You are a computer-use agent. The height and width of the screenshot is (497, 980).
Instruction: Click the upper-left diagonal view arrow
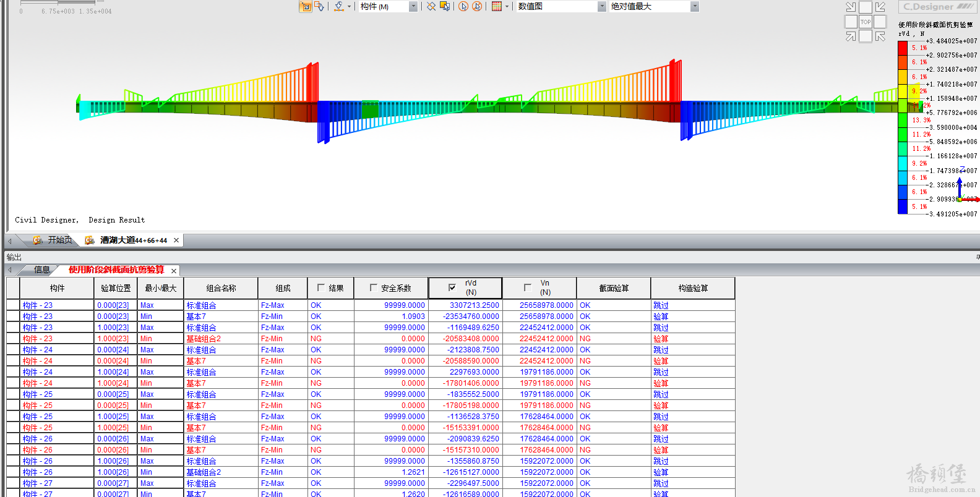[851, 7]
